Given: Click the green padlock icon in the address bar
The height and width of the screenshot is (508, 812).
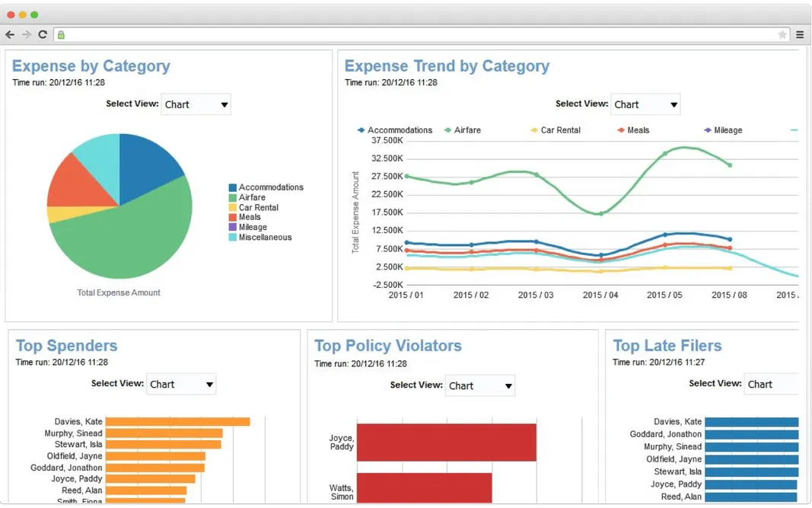Looking at the screenshot, I should [x=61, y=34].
